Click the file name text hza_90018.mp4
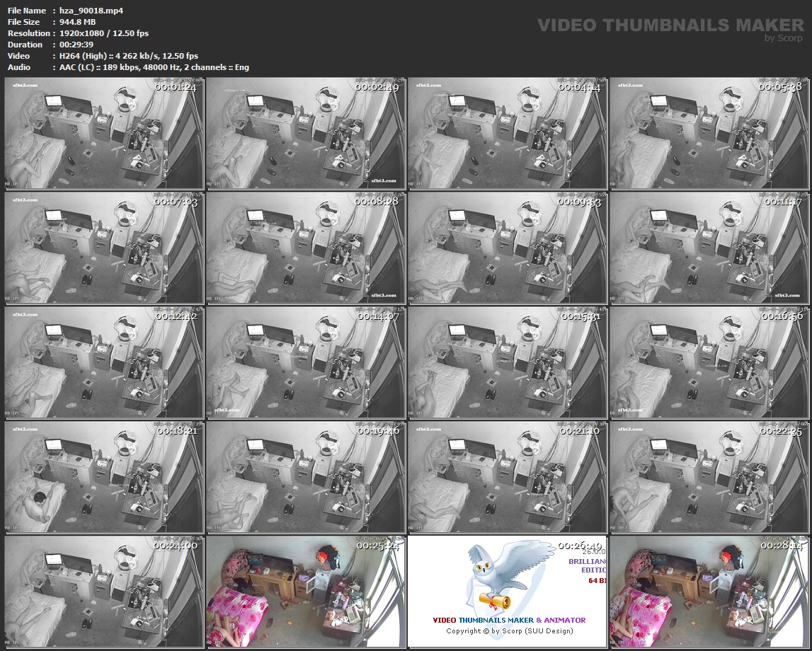 91,11
